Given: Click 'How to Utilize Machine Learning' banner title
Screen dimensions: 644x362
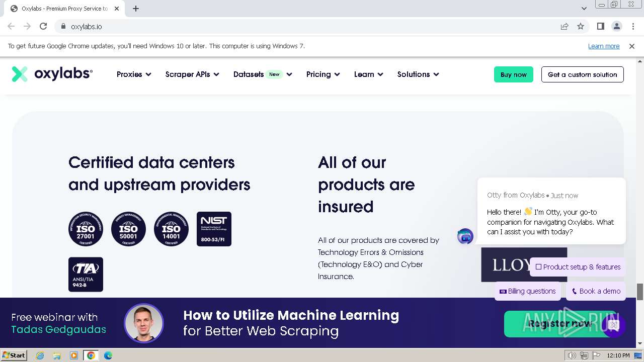Looking at the screenshot, I should click(291, 315).
